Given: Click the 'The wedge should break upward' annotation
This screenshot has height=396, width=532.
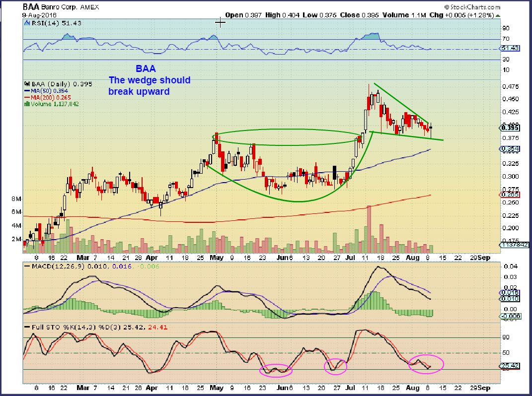Looking at the screenshot, I should click(x=149, y=86).
